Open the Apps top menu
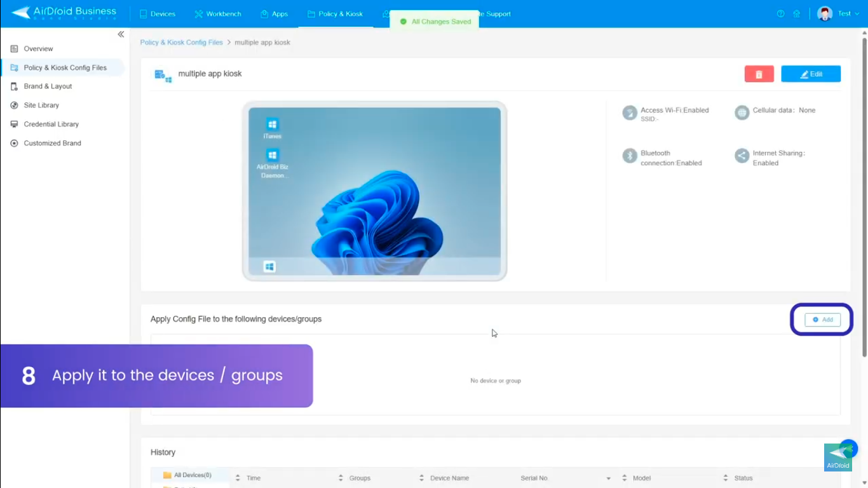This screenshot has height=488, width=868. click(x=275, y=14)
